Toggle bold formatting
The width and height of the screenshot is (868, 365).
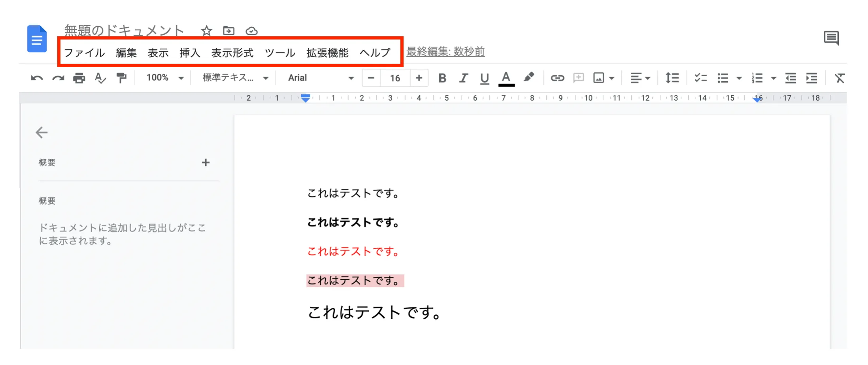click(442, 78)
